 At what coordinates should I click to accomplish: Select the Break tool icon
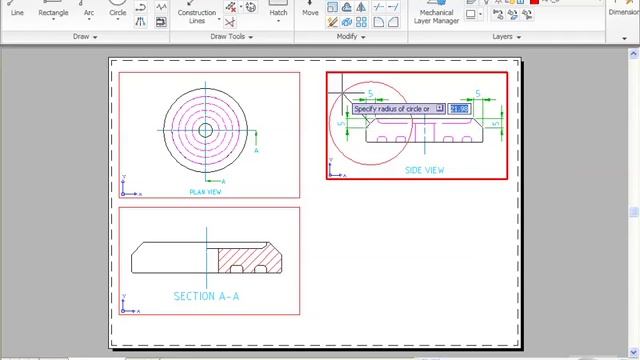pos(379,7)
